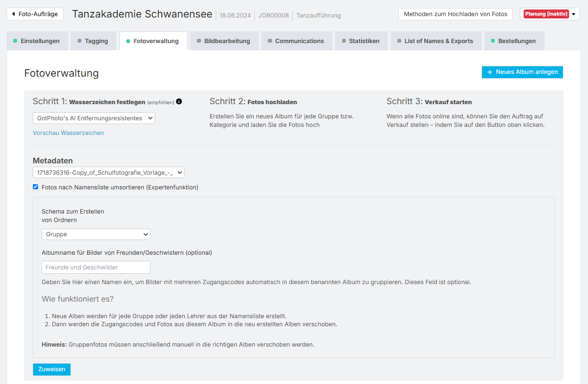Click the Tanzaufführung job type label

(318, 16)
